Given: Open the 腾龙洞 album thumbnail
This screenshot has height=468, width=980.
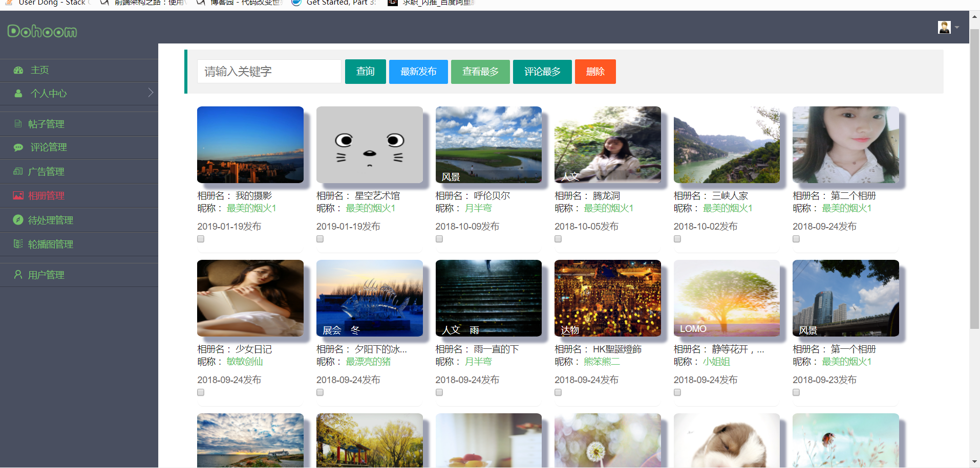Looking at the screenshot, I should [608, 145].
